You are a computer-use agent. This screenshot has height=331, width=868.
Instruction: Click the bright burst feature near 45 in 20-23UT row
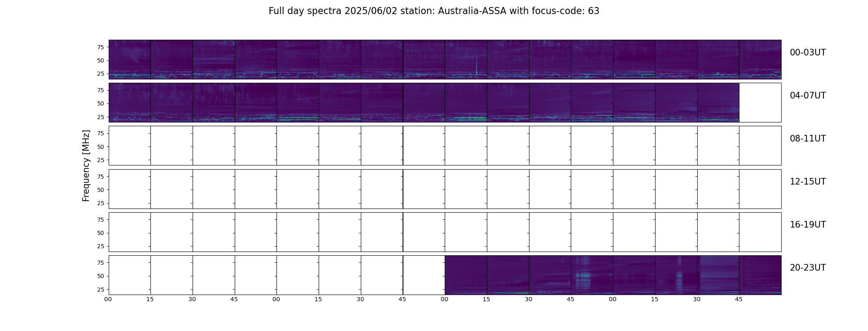583,273
